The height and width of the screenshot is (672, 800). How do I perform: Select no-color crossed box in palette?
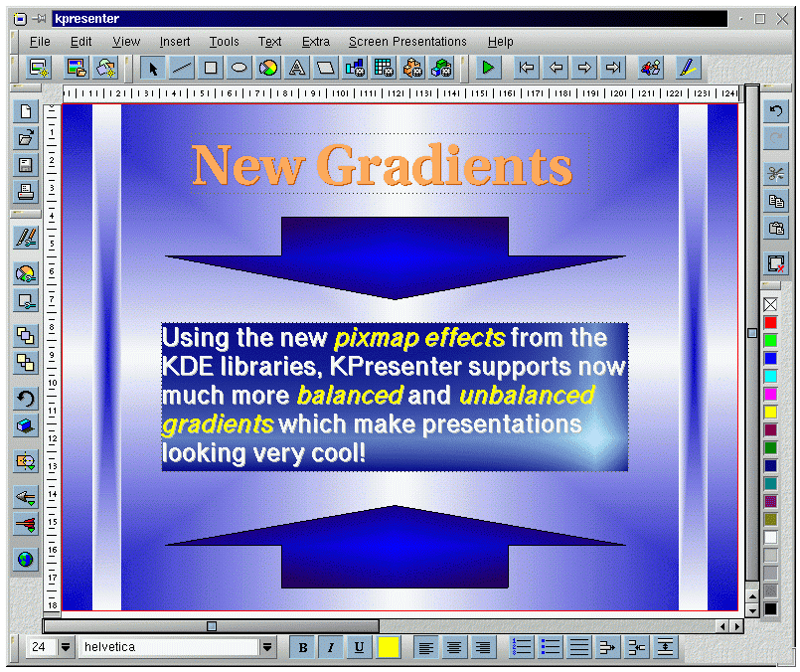[x=770, y=304]
